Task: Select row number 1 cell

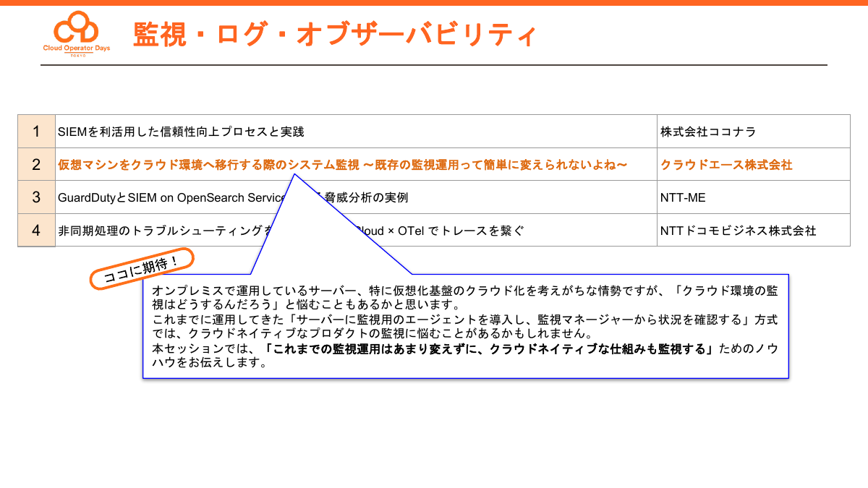Action: point(37,132)
